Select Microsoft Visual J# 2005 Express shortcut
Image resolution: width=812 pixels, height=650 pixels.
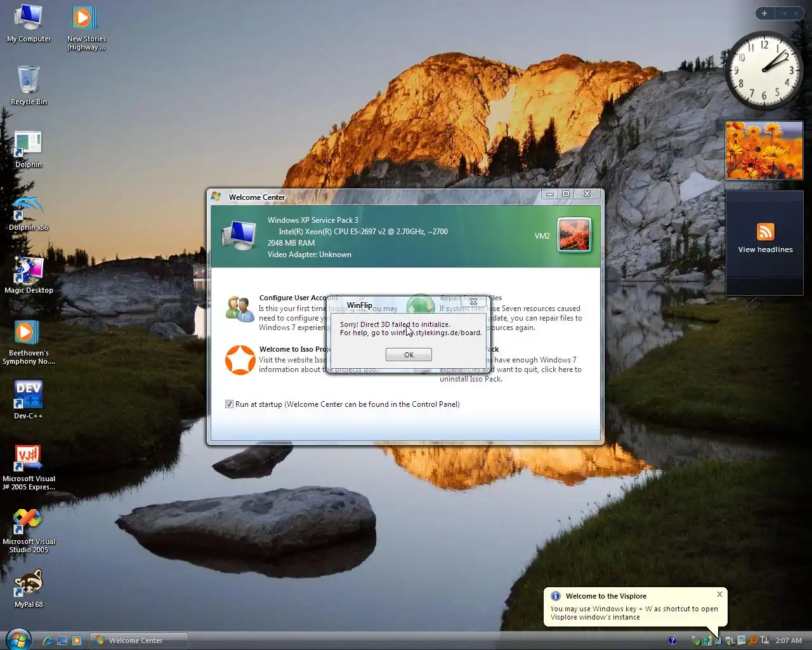(29, 467)
